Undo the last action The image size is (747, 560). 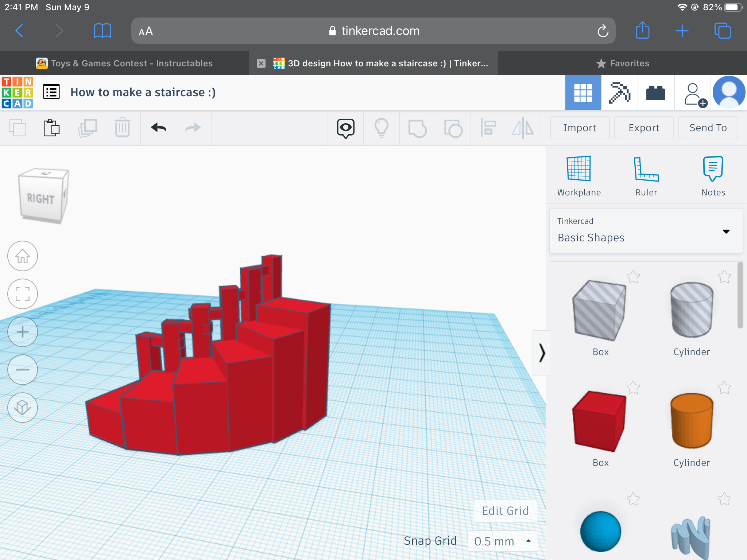(159, 128)
